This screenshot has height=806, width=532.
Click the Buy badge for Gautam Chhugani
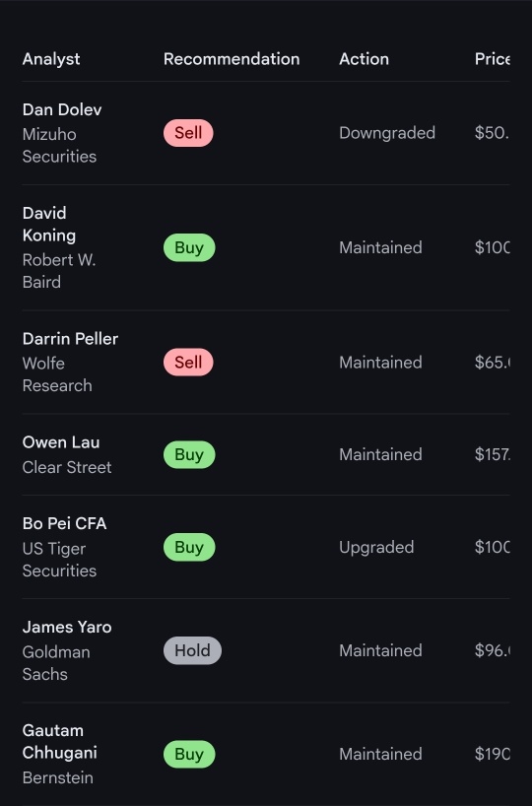click(x=189, y=754)
